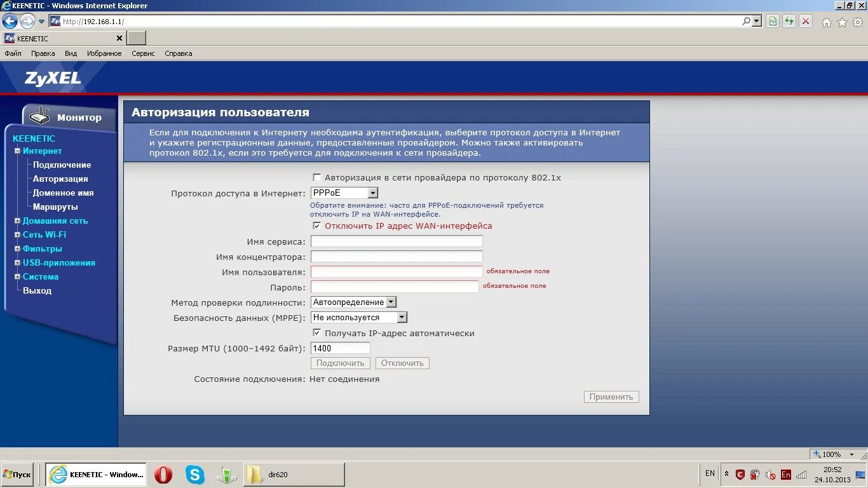
Task: Expand the USB-приложения section
Action: [x=18, y=263]
